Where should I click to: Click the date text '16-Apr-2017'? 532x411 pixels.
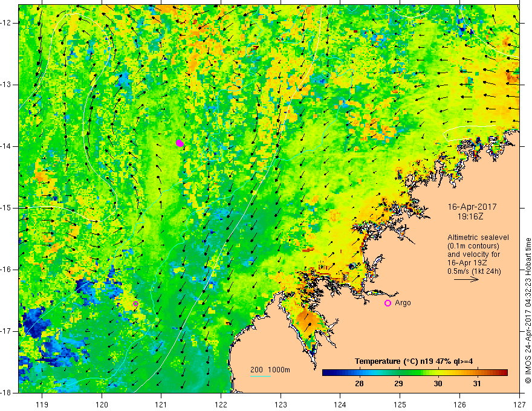(472, 207)
